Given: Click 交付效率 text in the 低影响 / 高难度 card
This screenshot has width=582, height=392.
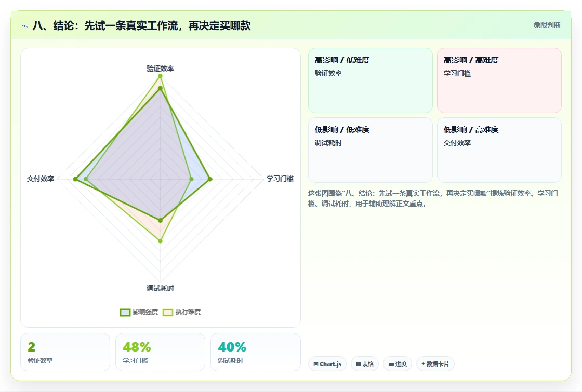Looking at the screenshot, I should pyautogui.click(x=457, y=143).
